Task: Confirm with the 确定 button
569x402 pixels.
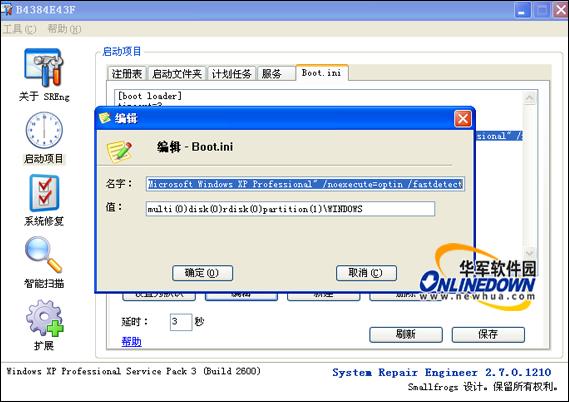Action: [x=202, y=273]
